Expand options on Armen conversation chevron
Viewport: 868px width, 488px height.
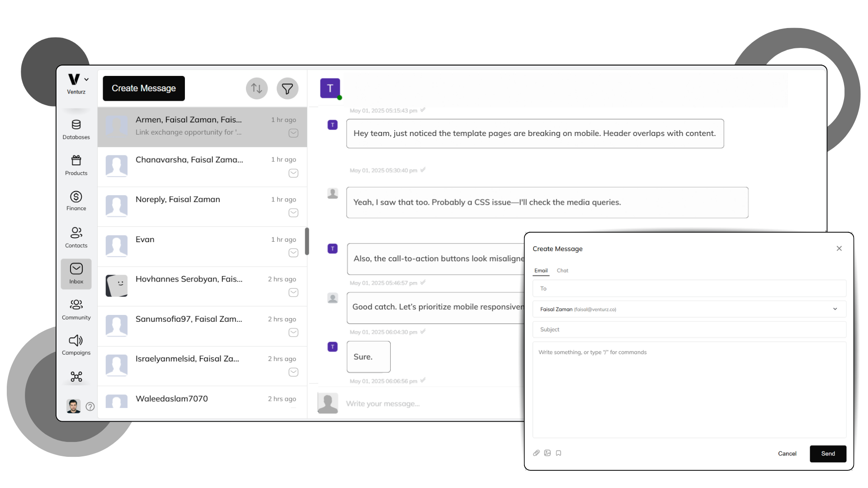(293, 133)
